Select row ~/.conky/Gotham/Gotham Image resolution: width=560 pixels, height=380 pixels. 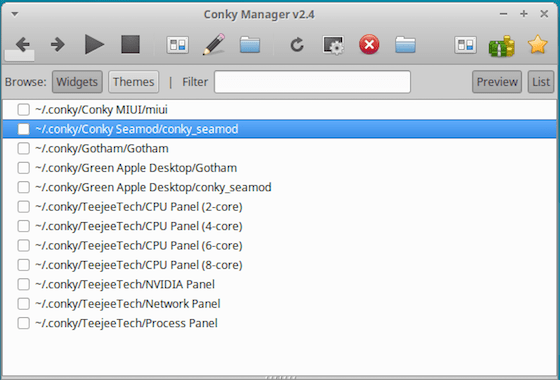click(x=280, y=148)
